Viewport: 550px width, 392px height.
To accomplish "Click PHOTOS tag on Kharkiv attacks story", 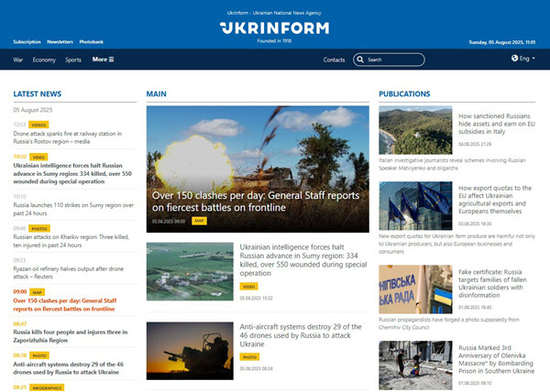I will [x=39, y=228].
